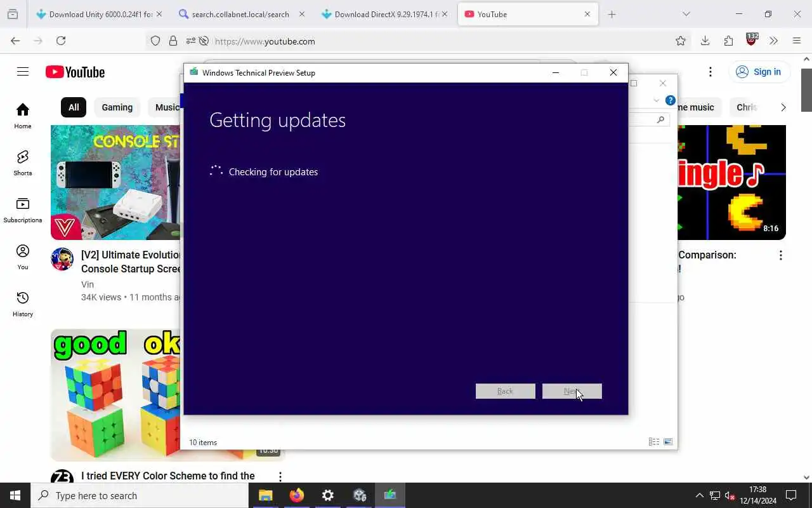Open the You section in sidebar
Viewport: 812px width, 508px height.
23,257
